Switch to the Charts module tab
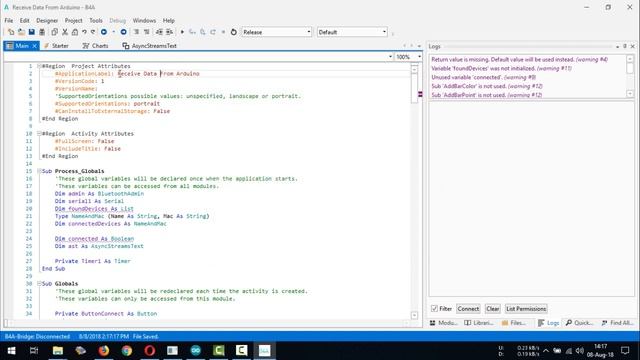The height and width of the screenshot is (360, 640). coord(96,46)
